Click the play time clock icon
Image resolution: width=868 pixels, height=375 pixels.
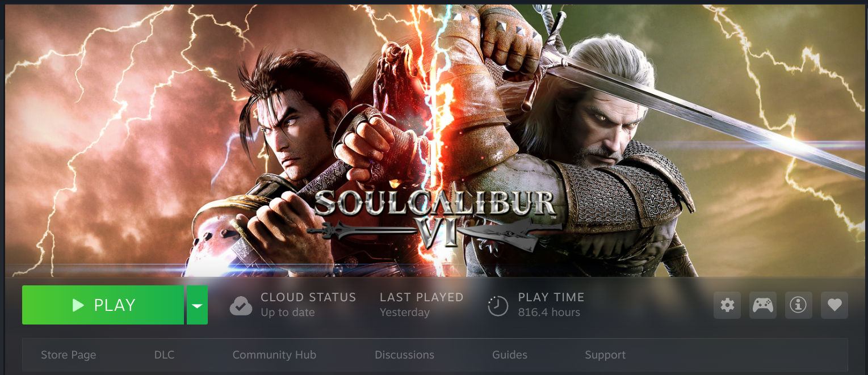[498, 306]
